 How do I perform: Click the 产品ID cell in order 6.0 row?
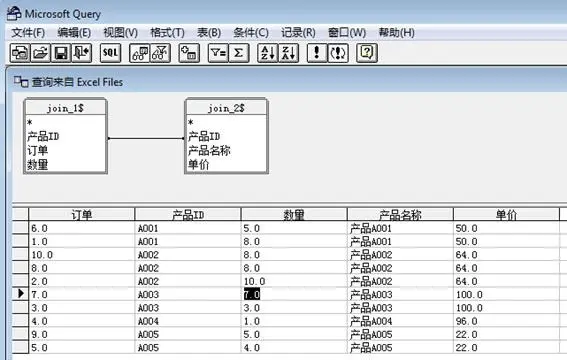188,228
